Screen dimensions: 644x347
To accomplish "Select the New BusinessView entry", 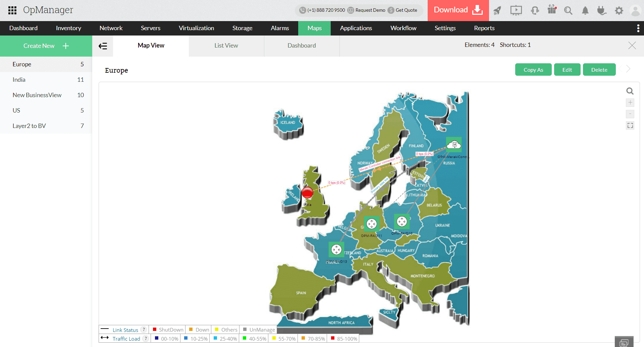I will coord(46,95).
